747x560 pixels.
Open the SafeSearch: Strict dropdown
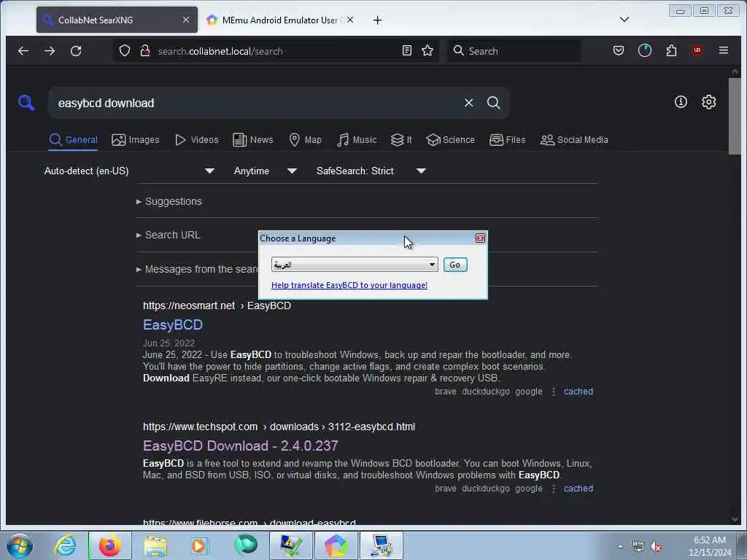click(371, 171)
